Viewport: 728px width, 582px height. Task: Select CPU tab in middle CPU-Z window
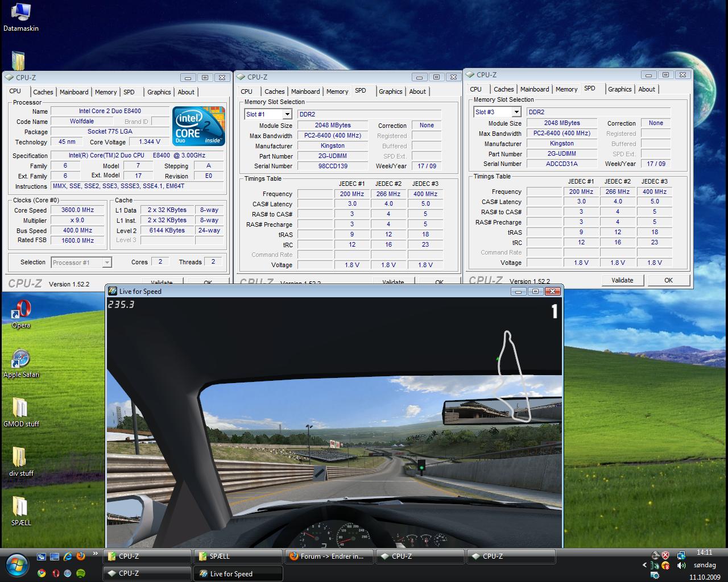(247, 92)
